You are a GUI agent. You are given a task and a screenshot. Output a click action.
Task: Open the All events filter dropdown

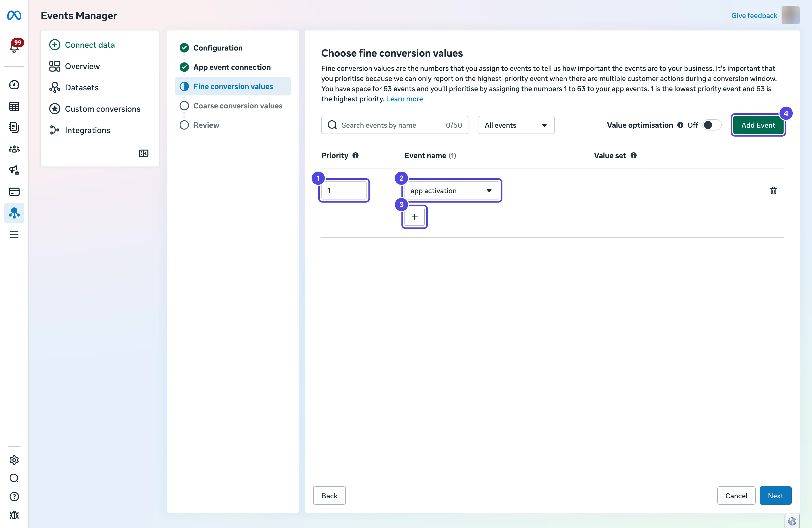[x=516, y=125]
